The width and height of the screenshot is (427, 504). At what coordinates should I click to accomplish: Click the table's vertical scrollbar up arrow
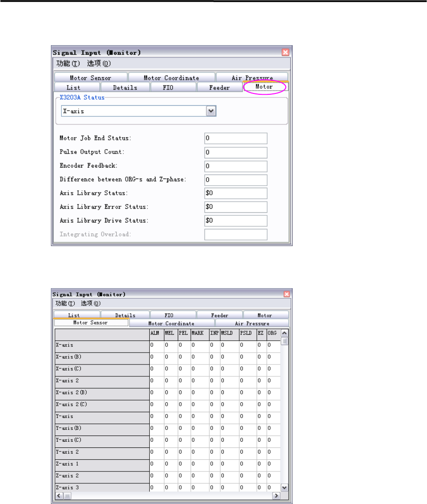284,333
